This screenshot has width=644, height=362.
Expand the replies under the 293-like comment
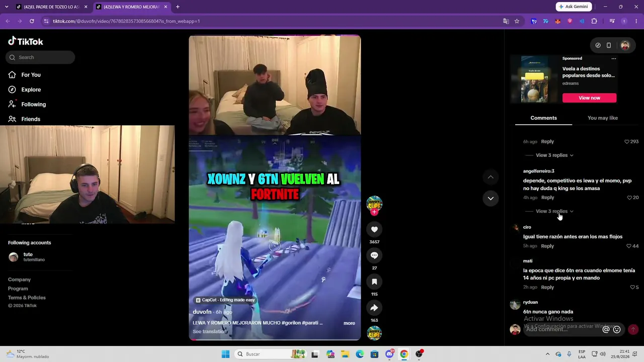554,155
